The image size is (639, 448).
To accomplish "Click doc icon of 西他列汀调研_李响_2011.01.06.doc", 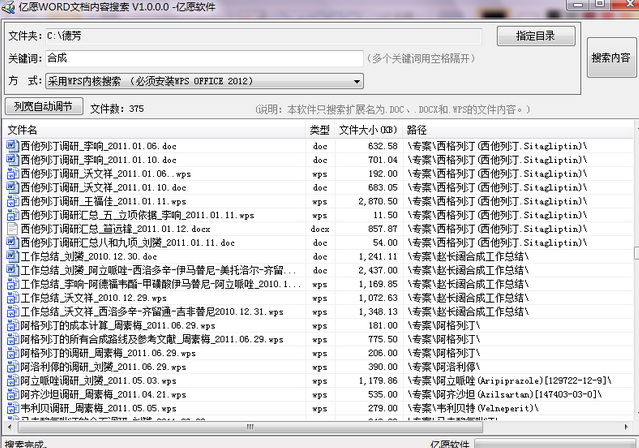I will (x=13, y=146).
